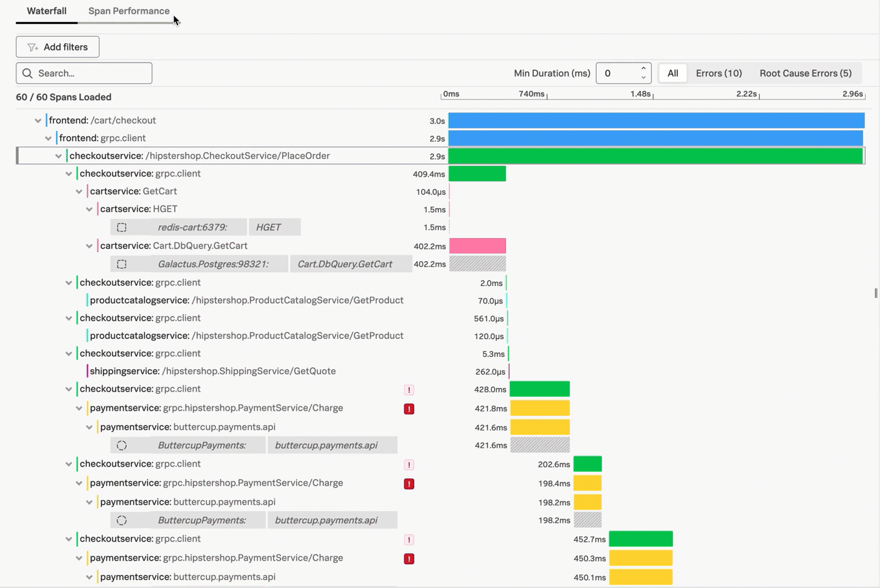Collapse the 198.2ms paymentservice buttercup.payments.api span

pos(89,503)
